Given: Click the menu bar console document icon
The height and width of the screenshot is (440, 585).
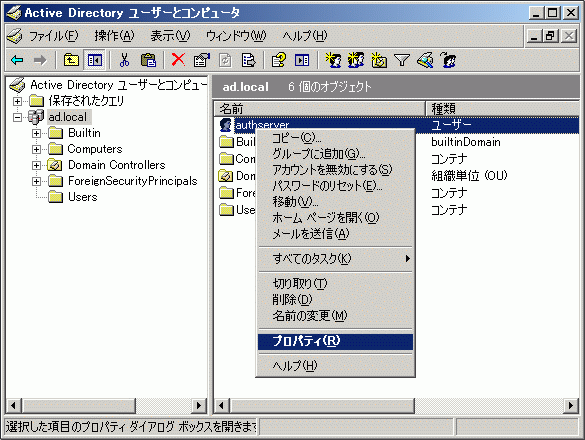Looking at the screenshot, I should (x=14, y=36).
